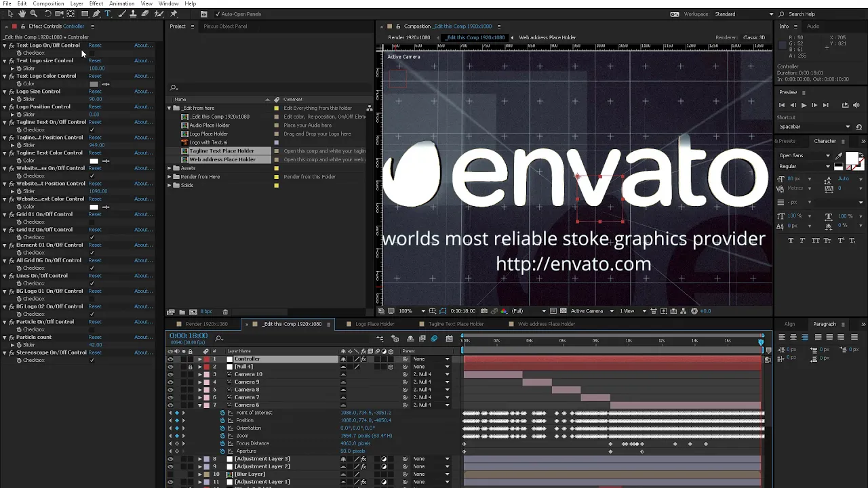Hide the Controller layer with eye icon

(x=170, y=359)
